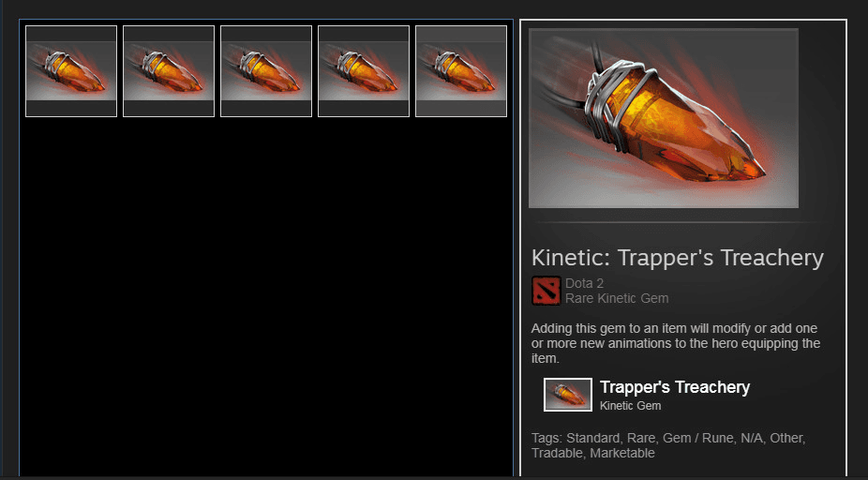
Task: Click the red Dota 2 logo icon
Action: coord(546,291)
